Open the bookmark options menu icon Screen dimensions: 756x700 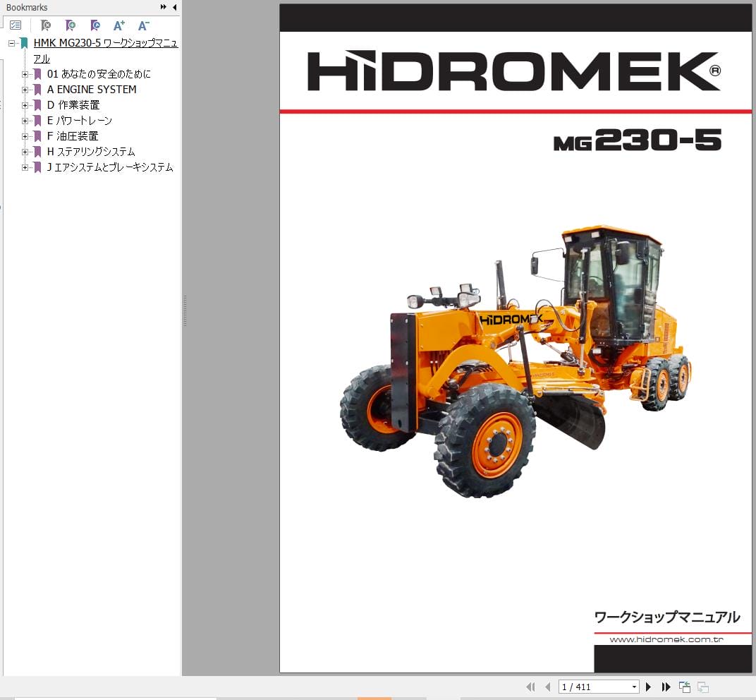pos(16,25)
